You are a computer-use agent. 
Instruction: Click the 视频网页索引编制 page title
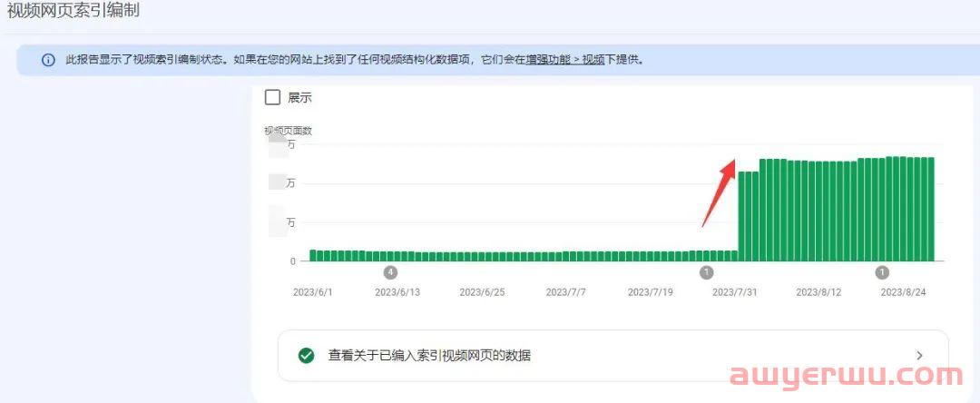(73, 11)
